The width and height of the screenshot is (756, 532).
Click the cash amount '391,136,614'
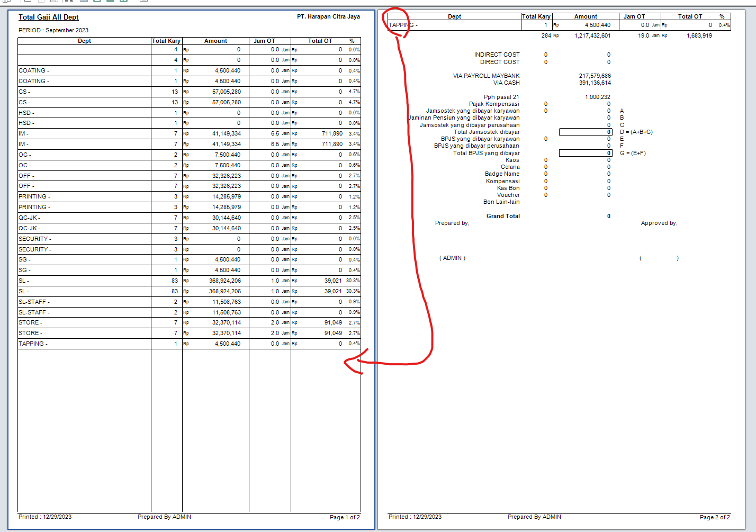pyautogui.click(x=595, y=83)
